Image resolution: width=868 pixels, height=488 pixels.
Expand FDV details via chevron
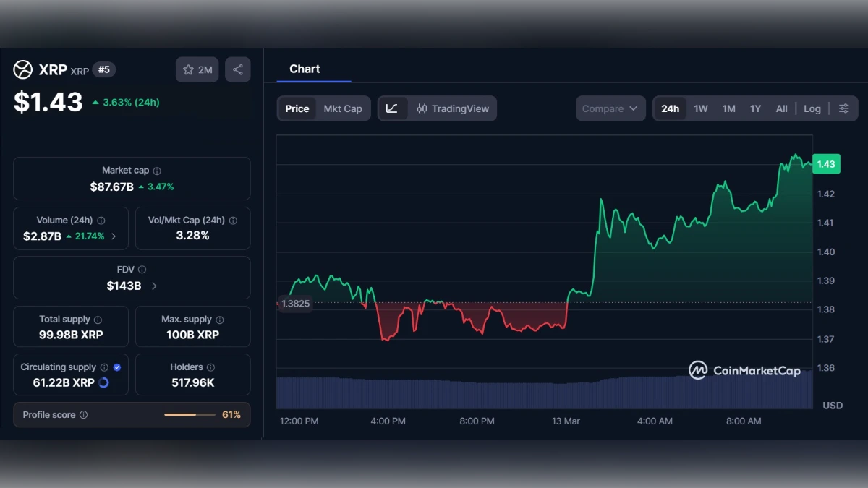pyautogui.click(x=154, y=286)
